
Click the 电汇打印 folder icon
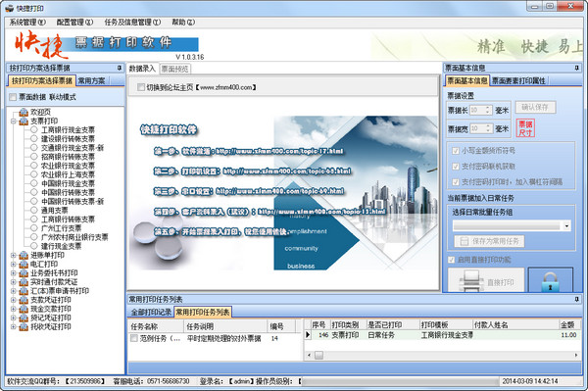(x=24, y=265)
